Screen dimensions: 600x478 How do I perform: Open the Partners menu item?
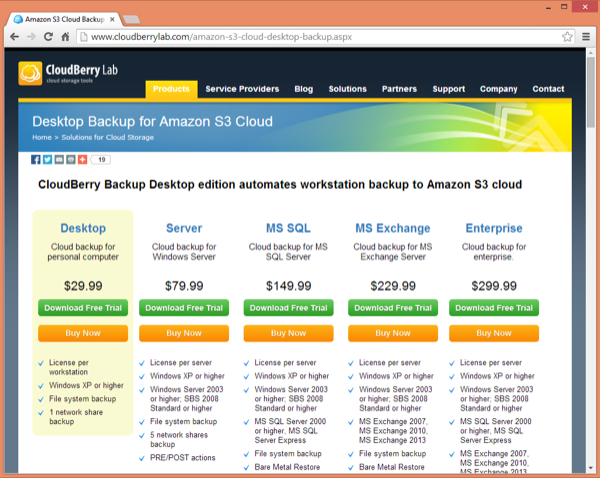pos(399,89)
